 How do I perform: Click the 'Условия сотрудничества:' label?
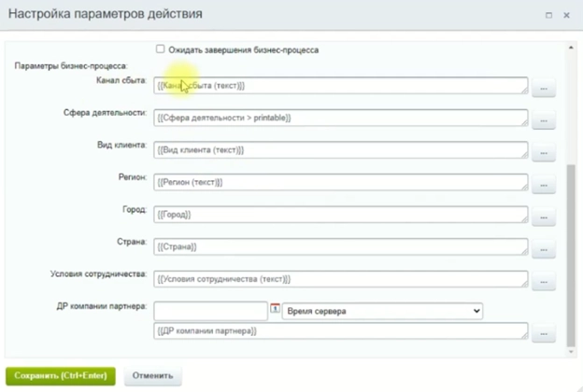(98, 274)
